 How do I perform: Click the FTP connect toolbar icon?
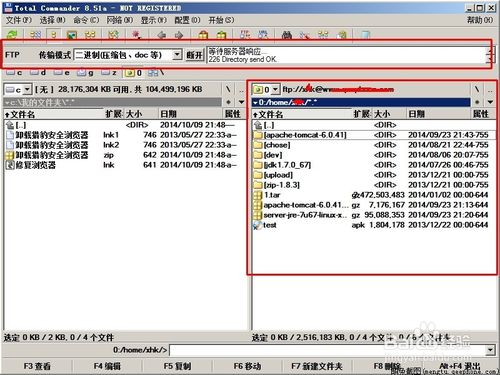[245, 34]
